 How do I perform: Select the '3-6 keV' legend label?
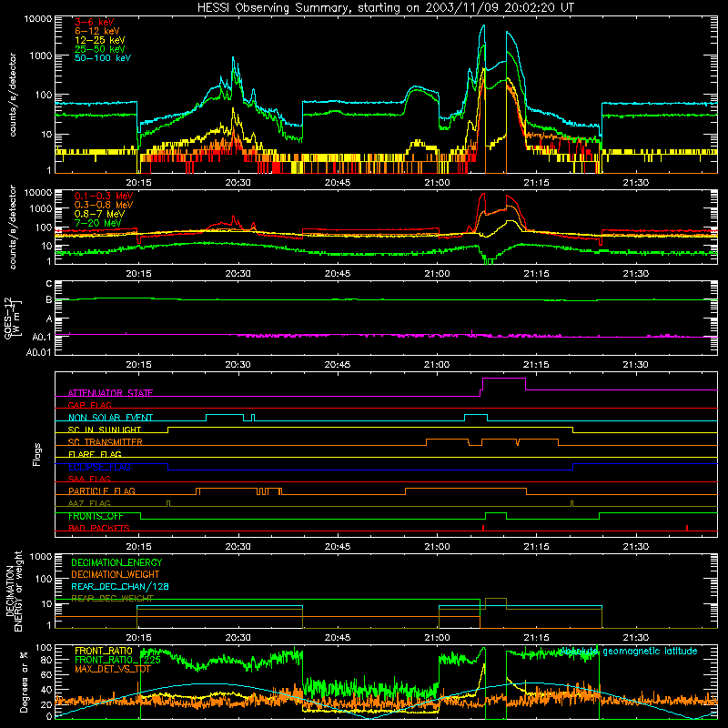tap(95, 22)
